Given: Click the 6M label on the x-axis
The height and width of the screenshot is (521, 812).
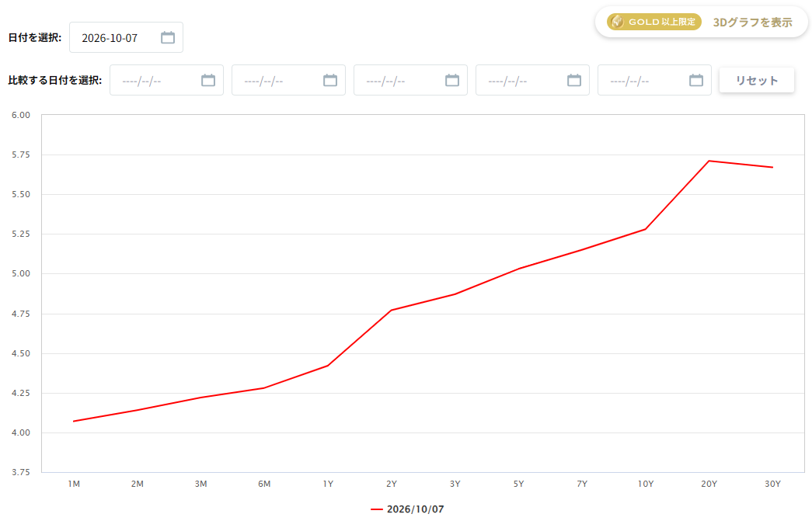Looking at the screenshot, I should 264,484.
